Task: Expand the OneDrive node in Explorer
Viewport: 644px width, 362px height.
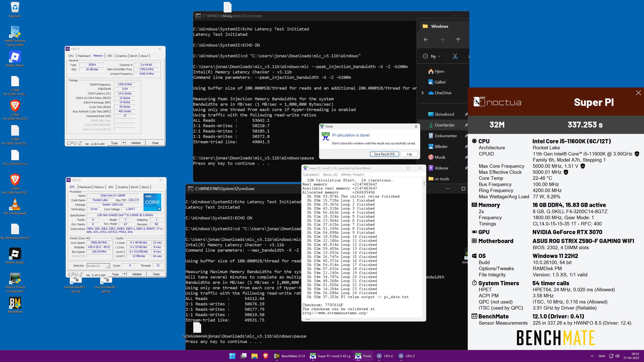Action: pos(423,93)
